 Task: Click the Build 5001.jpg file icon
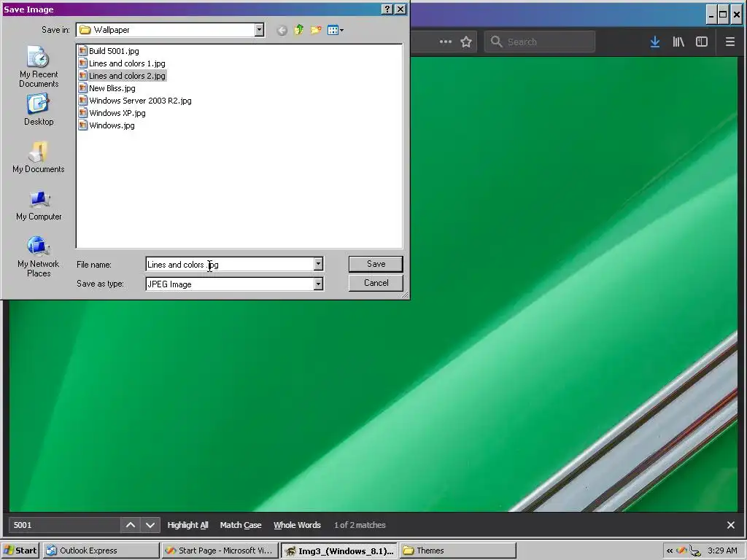[83, 51]
